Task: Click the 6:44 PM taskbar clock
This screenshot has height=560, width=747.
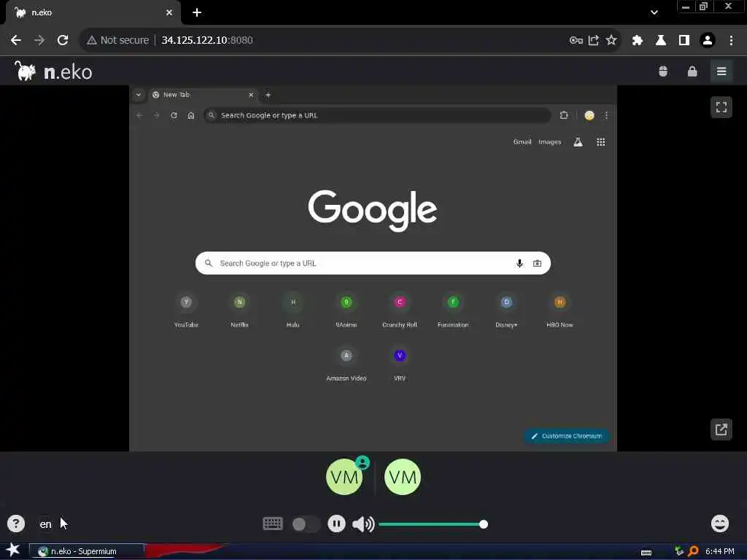Action: (720, 551)
